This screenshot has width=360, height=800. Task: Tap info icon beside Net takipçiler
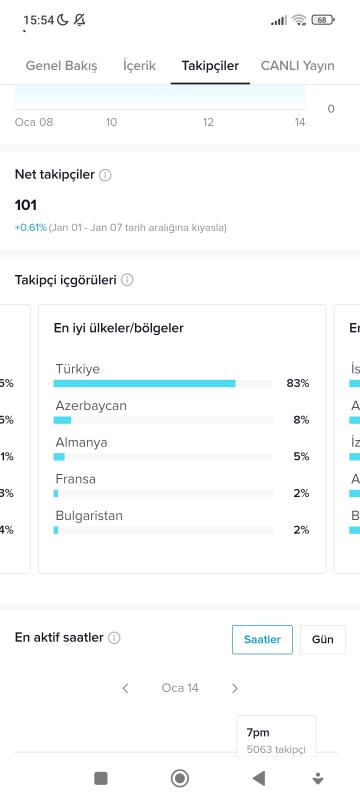105,175
